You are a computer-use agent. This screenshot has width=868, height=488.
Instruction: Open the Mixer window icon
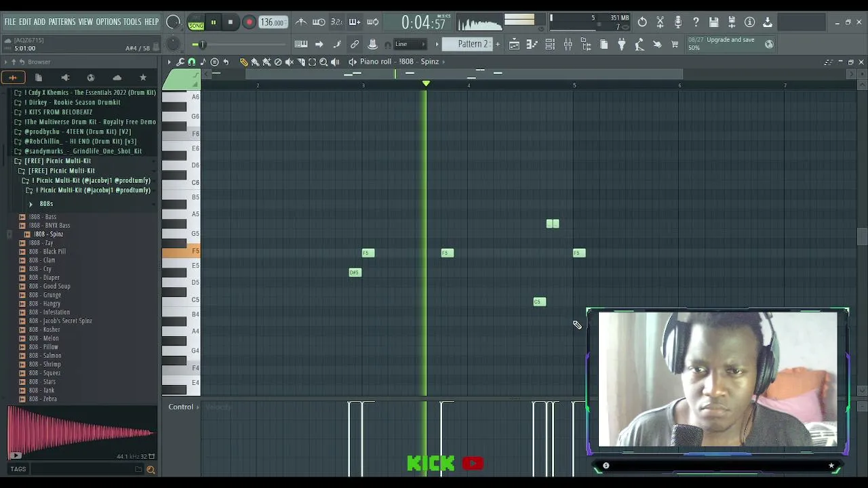pyautogui.click(x=568, y=45)
